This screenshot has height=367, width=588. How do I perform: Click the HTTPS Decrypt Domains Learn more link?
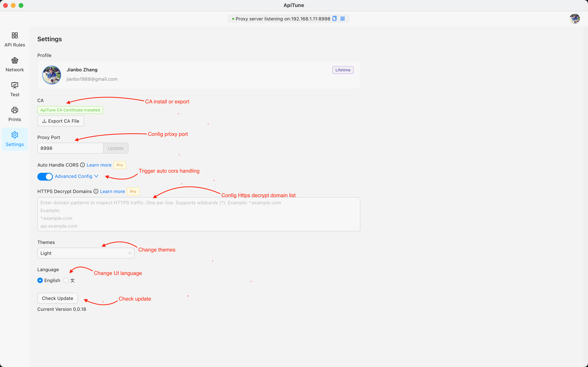[112, 191]
